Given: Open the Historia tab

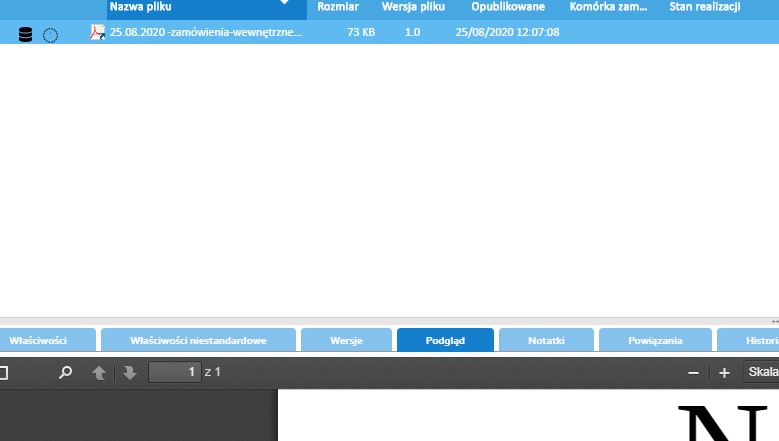Looking at the screenshot, I should point(748,340).
